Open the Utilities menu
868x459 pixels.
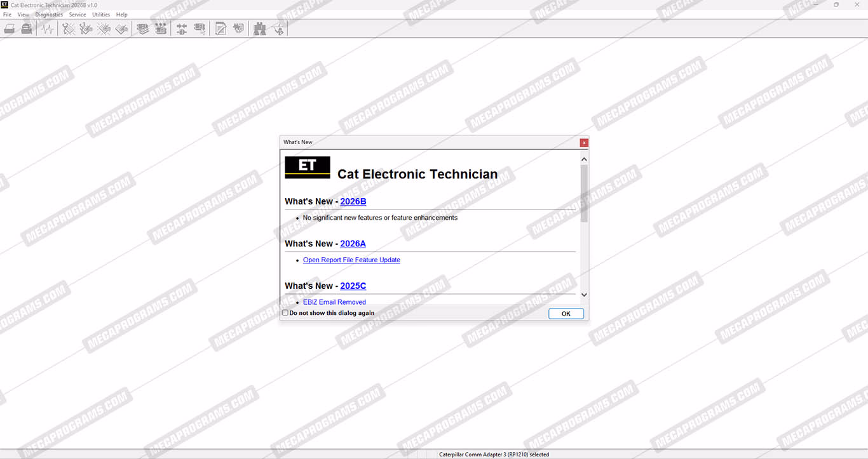pyautogui.click(x=101, y=15)
